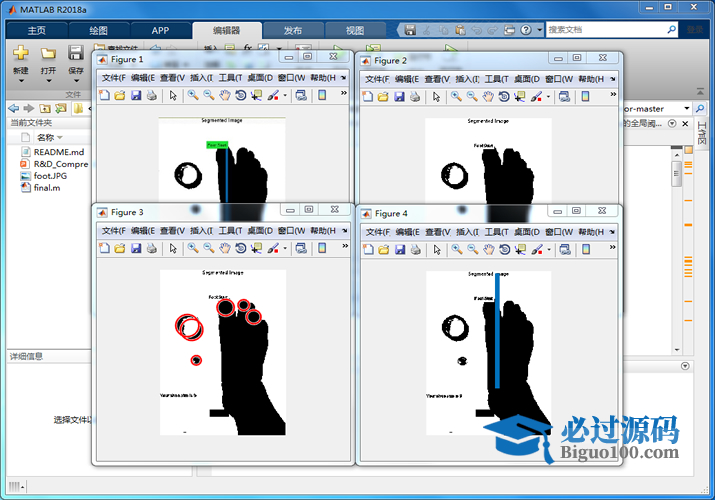Open the dropdown arrow under 新建 button
This screenshot has width=715, height=500.
click(21, 81)
